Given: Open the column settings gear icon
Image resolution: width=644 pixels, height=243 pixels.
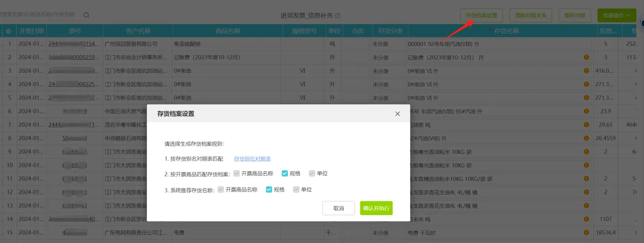Looking at the screenshot, I should click(9, 31).
